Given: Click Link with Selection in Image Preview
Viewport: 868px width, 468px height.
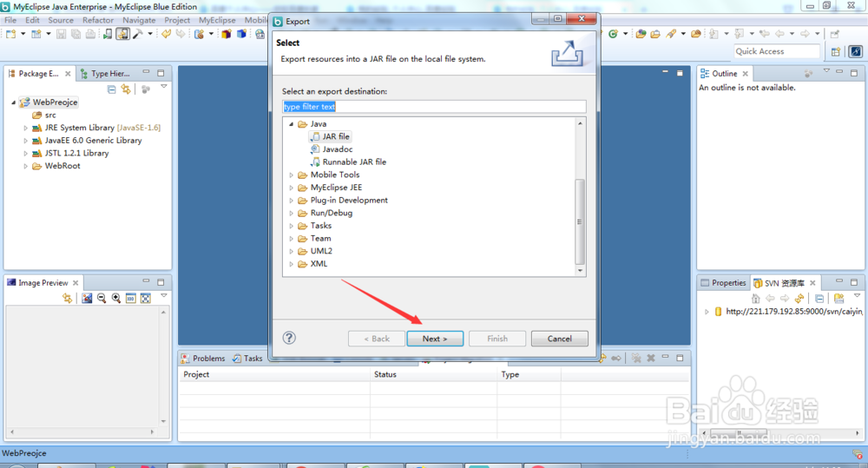Looking at the screenshot, I should (x=67, y=299).
